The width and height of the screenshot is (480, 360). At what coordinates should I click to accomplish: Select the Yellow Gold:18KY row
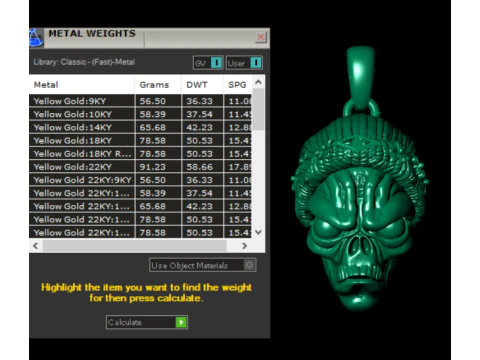tap(140, 141)
